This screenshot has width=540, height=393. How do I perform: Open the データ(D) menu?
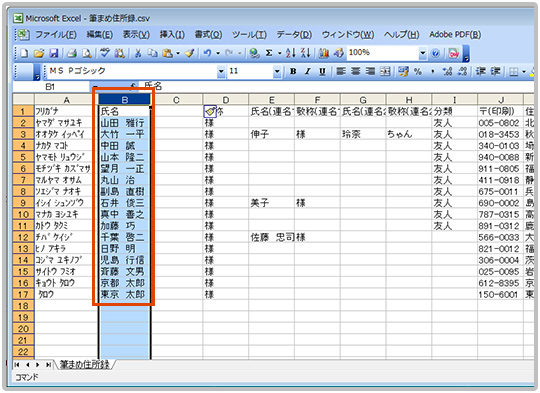point(294,35)
